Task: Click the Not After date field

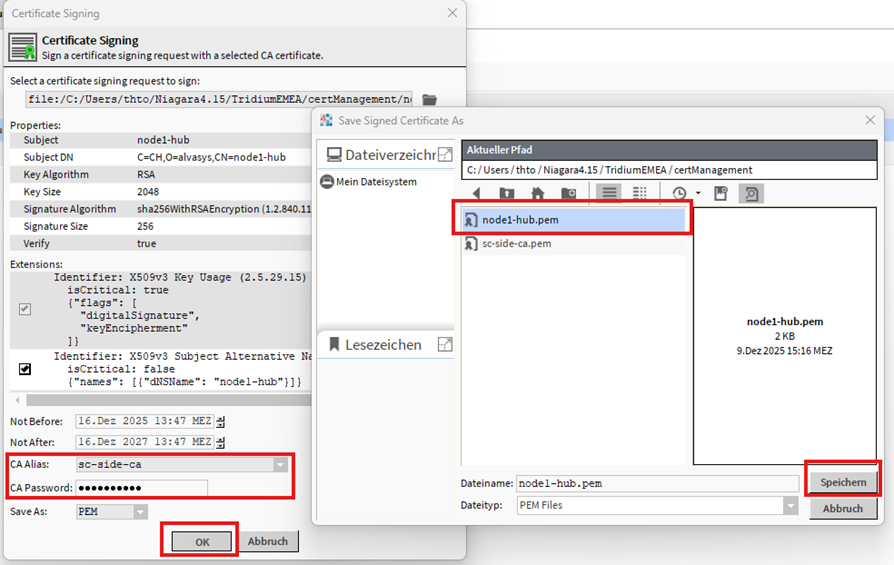Action: point(145,442)
